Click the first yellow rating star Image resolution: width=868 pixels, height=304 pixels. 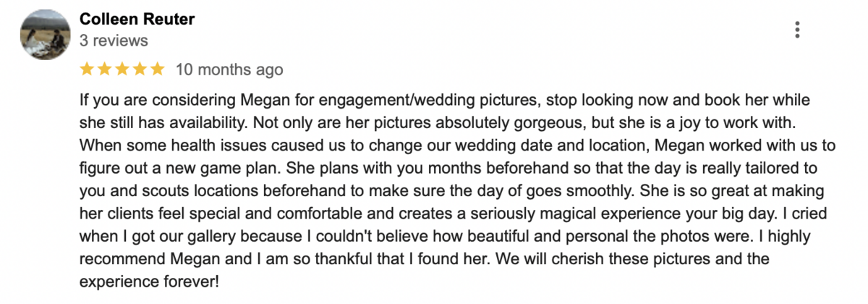(x=87, y=69)
